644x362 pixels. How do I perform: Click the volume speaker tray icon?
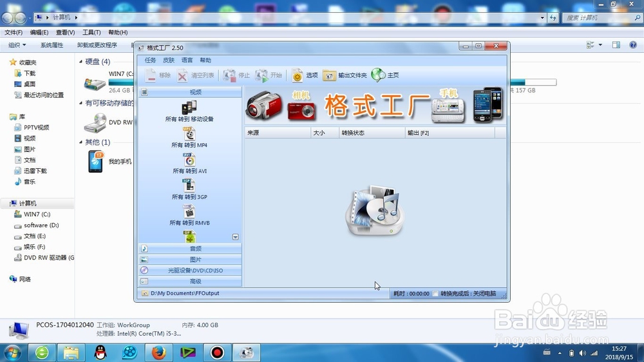click(x=582, y=353)
